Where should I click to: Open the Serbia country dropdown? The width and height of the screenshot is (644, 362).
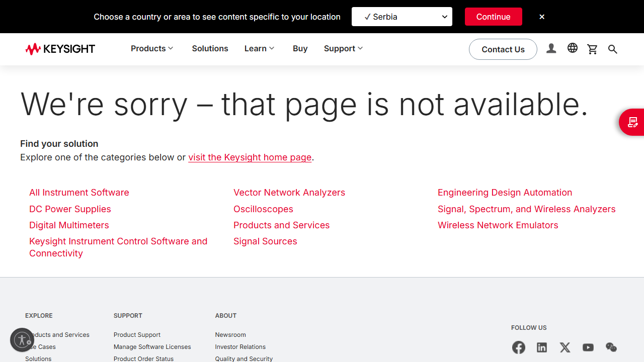402,17
